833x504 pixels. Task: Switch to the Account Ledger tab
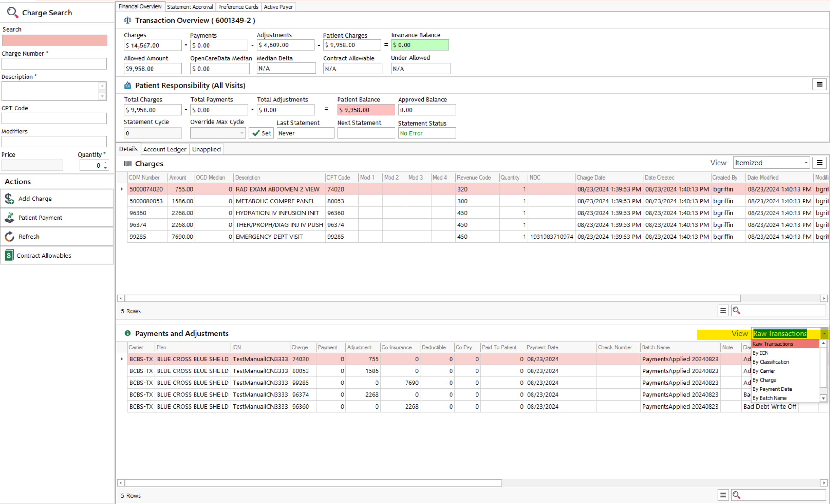click(x=165, y=150)
